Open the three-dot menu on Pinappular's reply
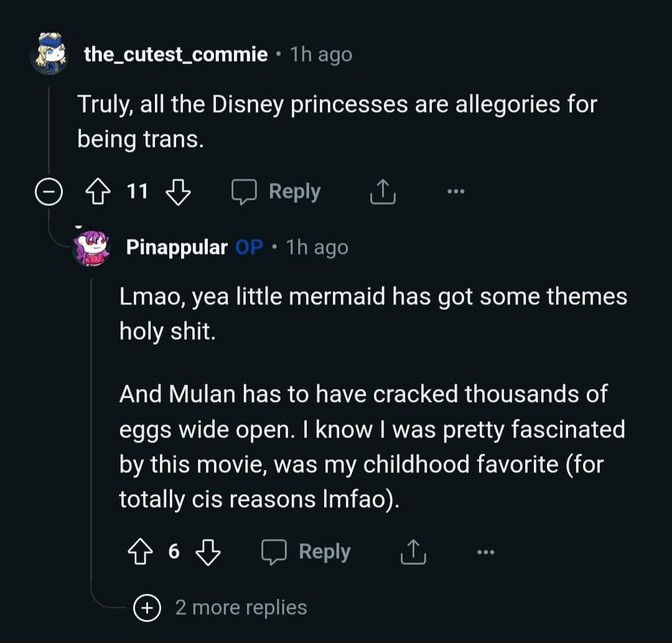 tap(485, 551)
